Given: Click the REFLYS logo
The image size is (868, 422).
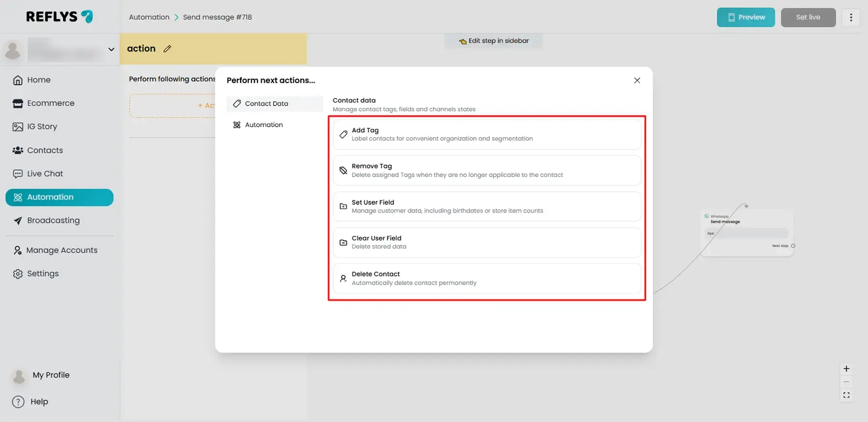Looking at the screenshot, I should [x=59, y=17].
